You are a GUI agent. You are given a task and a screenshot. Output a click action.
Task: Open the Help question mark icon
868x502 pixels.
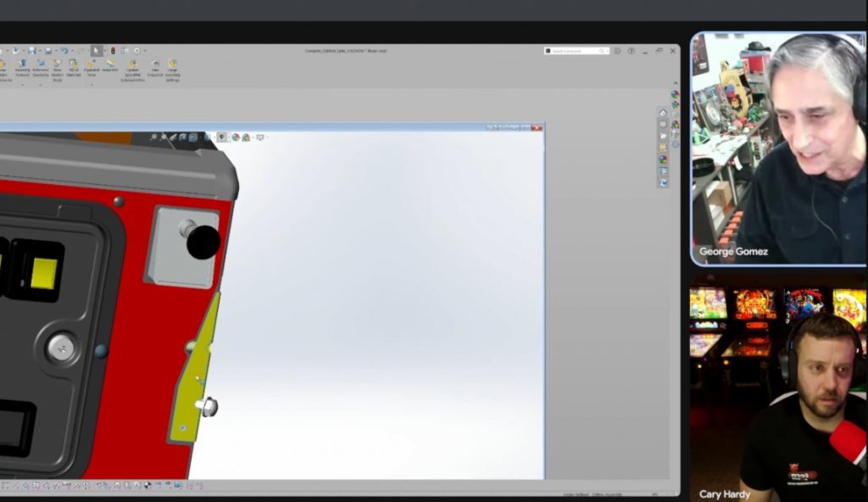tap(631, 51)
